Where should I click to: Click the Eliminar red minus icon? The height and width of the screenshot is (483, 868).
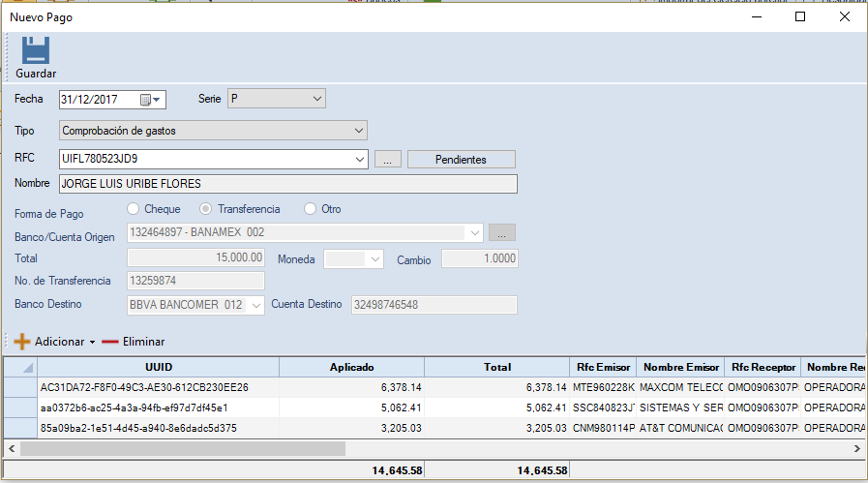109,342
